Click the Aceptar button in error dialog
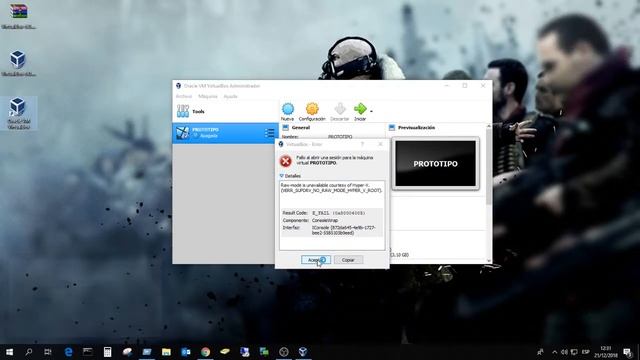The height and width of the screenshot is (360, 640). (316, 260)
